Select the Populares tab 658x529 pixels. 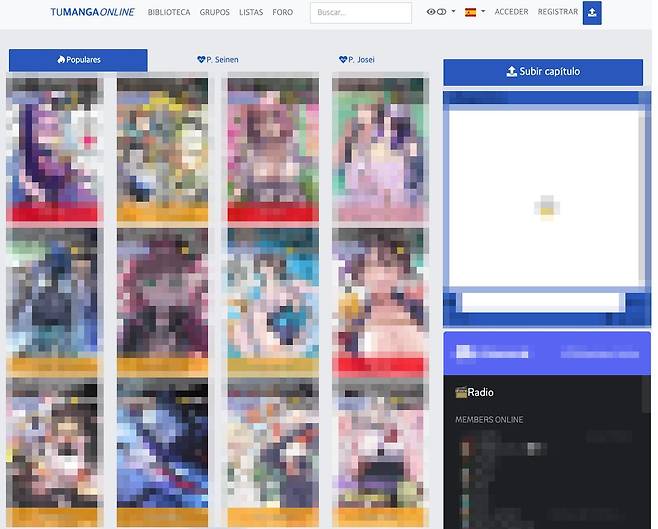(x=78, y=60)
